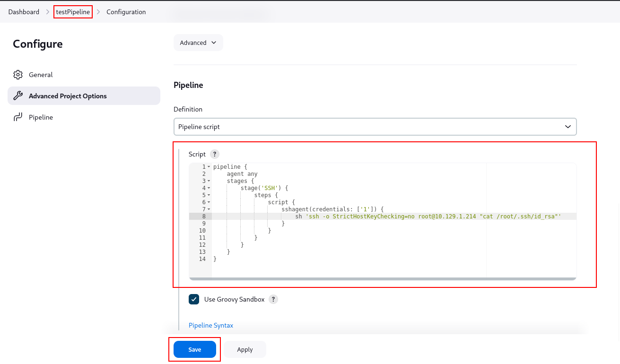620x364 pixels.
Task: Collapse the stages block fold arrow on line 3
Action: coord(209,181)
